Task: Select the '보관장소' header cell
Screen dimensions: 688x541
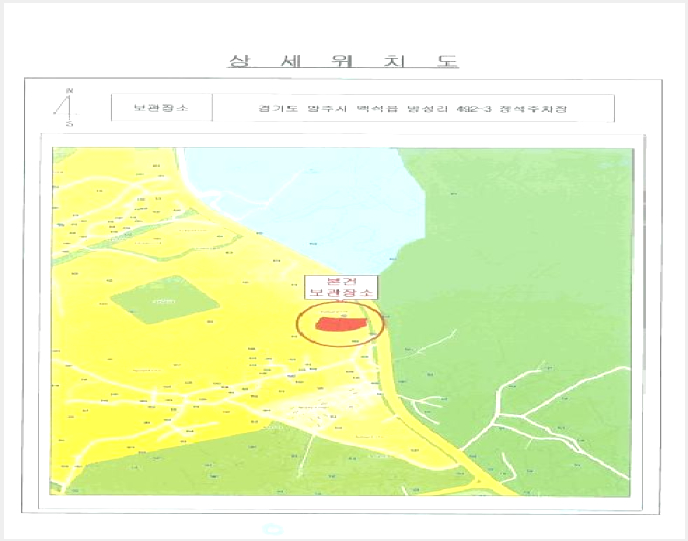Action: point(161,107)
